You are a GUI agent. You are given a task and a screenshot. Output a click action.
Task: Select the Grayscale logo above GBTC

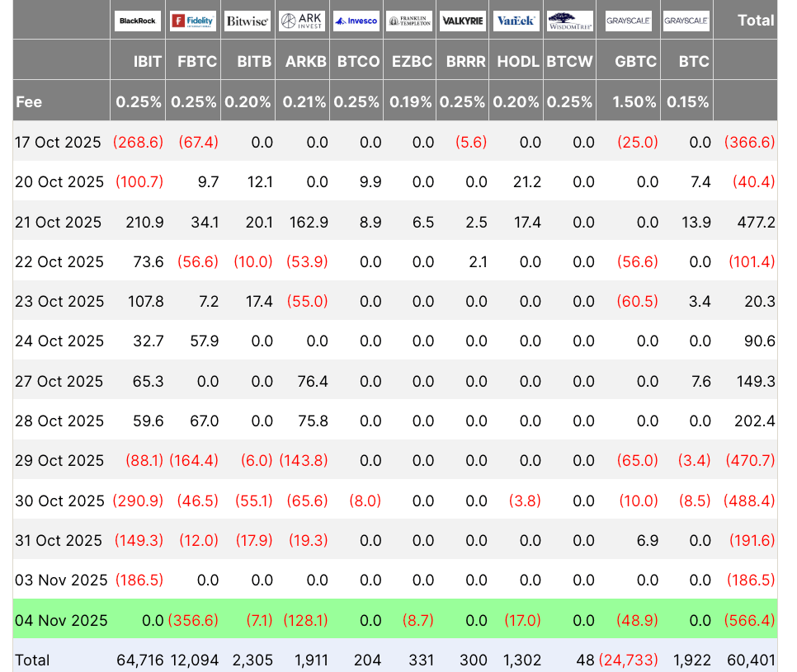628,21
